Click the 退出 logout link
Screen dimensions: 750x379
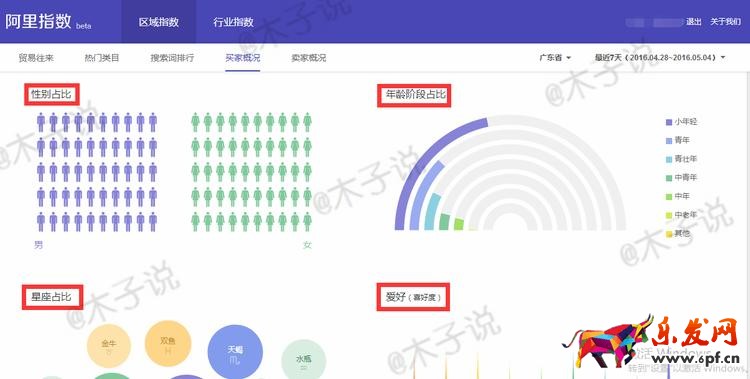click(694, 22)
